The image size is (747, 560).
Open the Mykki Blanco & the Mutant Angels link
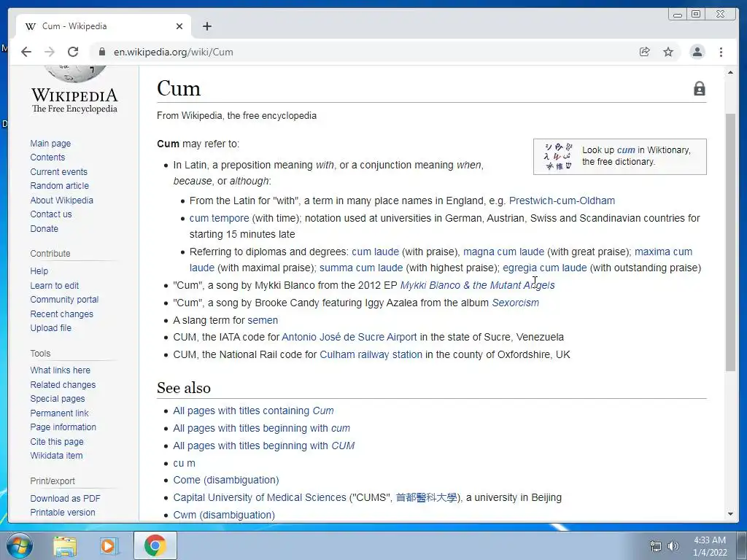pyautogui.click(x=477, y=285)
